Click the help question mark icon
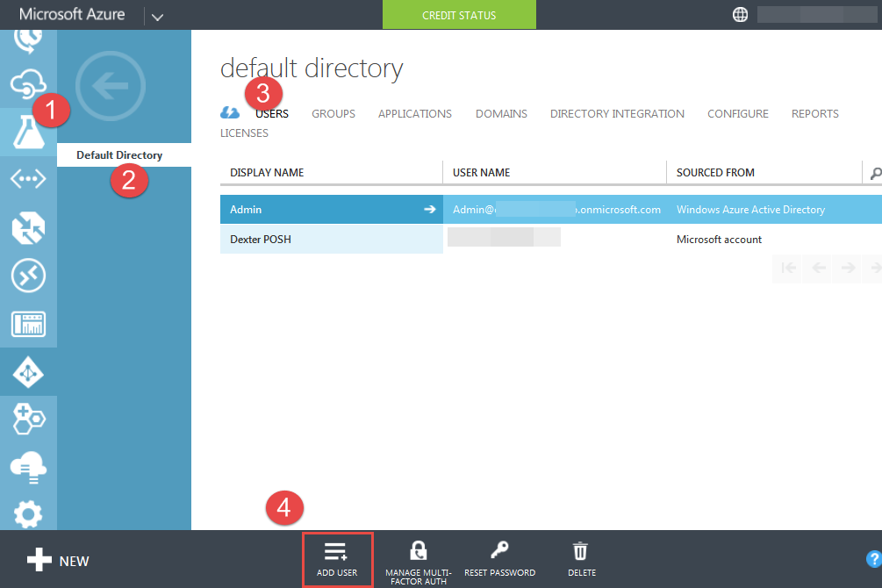Screen dimensions: 882x588 [874, 559]
